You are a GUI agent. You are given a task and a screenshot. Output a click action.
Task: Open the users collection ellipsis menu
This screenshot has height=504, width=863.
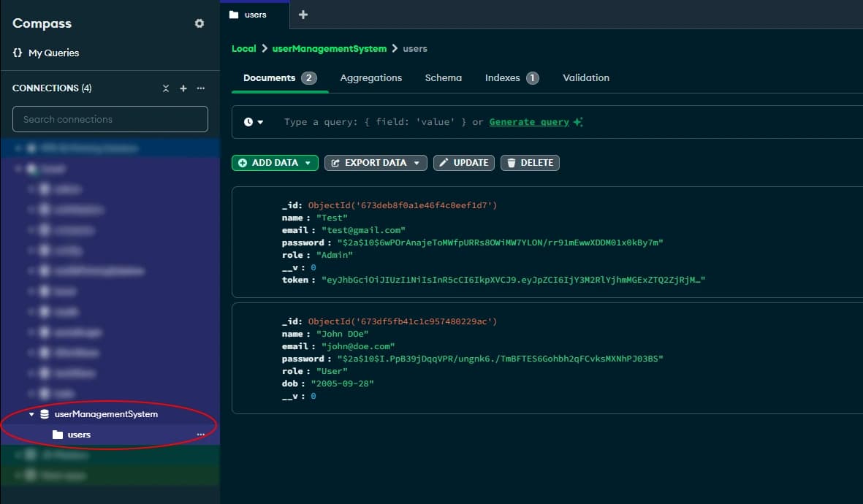[x=200, y=434]
